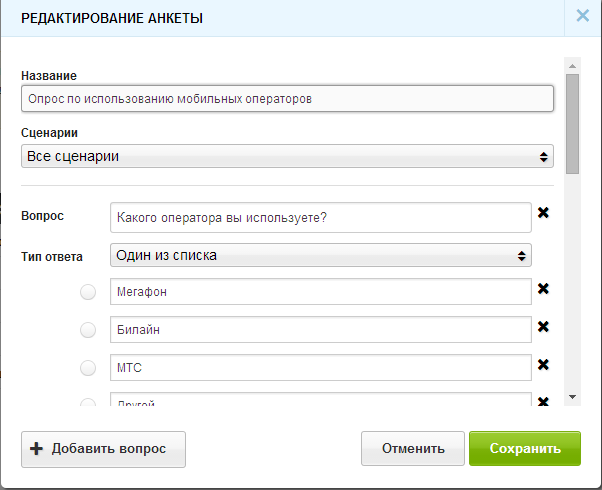Remove the Мегафон answer option
Image resolution: width=602 pixels, height=490 pixels.
pyautogui.click(x=543, y=289)
